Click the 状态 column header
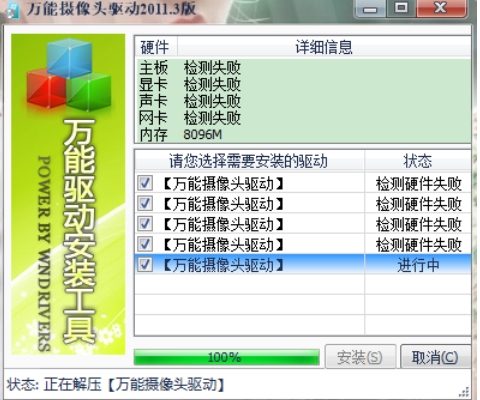The image size is (480, 400). point(418,161)
